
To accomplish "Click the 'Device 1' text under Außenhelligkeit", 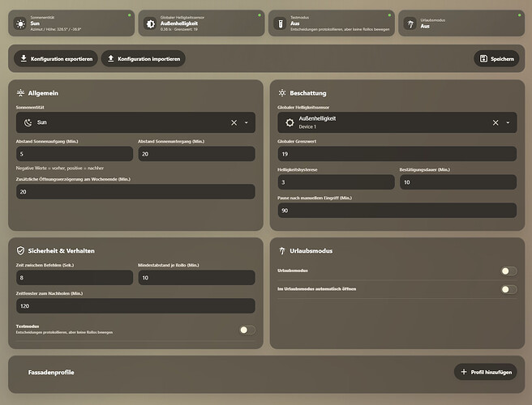I will pos(307,126).
